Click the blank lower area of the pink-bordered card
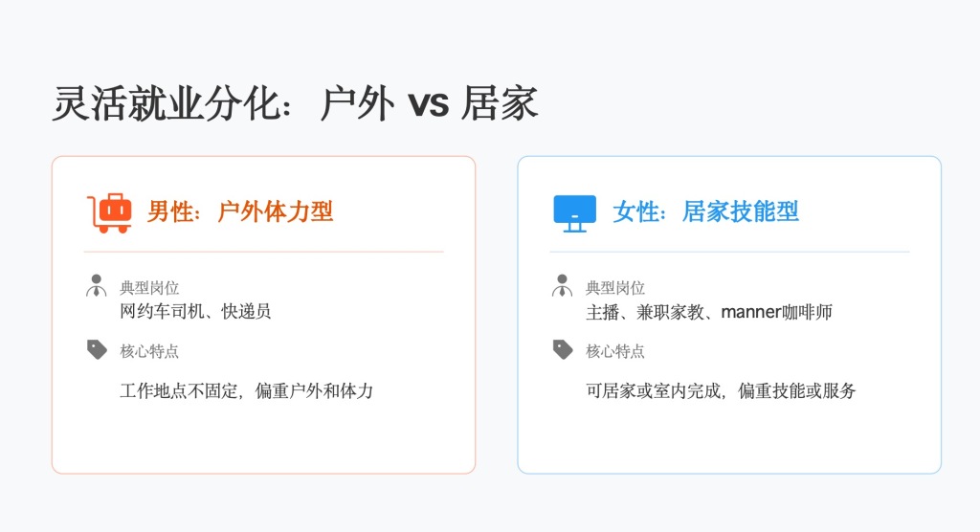The height and width of the screenshot is (532, 980). (263, 438)
